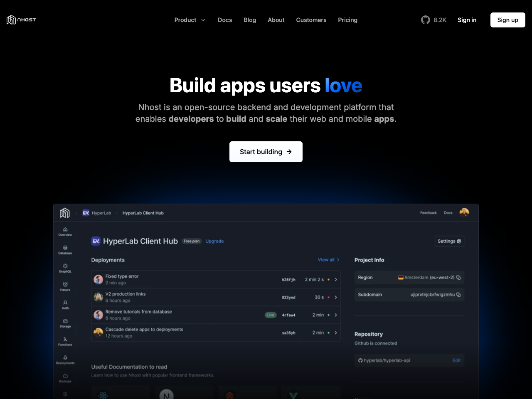Select commit hash 628fjh
The width and height of the screenshot is (532, 399).
(x=288, y=280)
